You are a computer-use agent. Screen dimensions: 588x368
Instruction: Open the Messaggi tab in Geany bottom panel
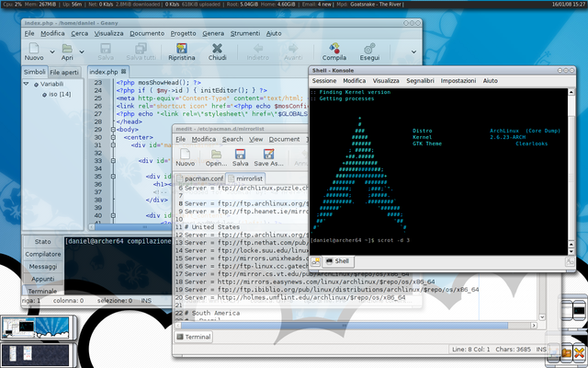coord(43,267)
